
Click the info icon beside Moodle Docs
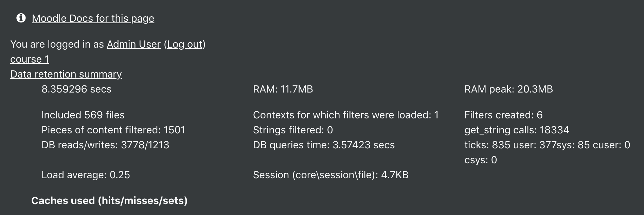click(21, 18)
